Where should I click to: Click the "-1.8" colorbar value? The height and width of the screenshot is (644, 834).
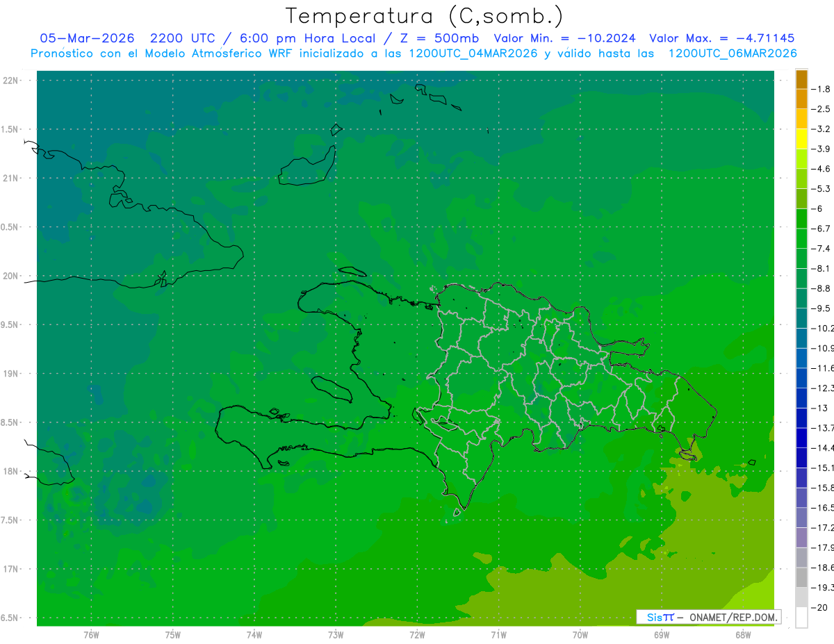(x=821, y=89)
